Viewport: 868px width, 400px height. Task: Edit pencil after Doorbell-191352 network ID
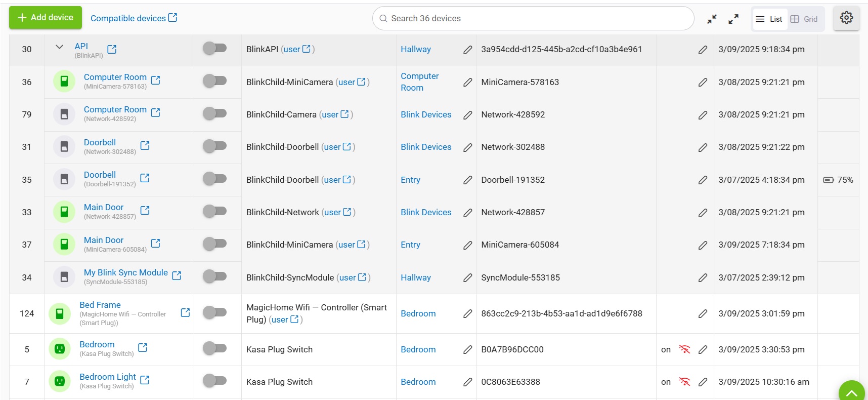pyautogui.click(x=703, y=180)
